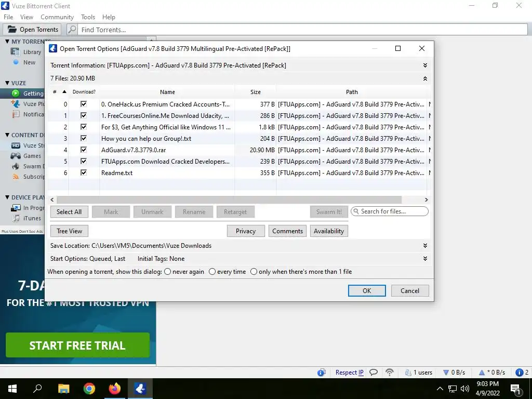Collapse CONTENT DISCOVERY sidebar group
This screenshot has width=532, height=399.
pyautogui.click(x=7, y=135)
